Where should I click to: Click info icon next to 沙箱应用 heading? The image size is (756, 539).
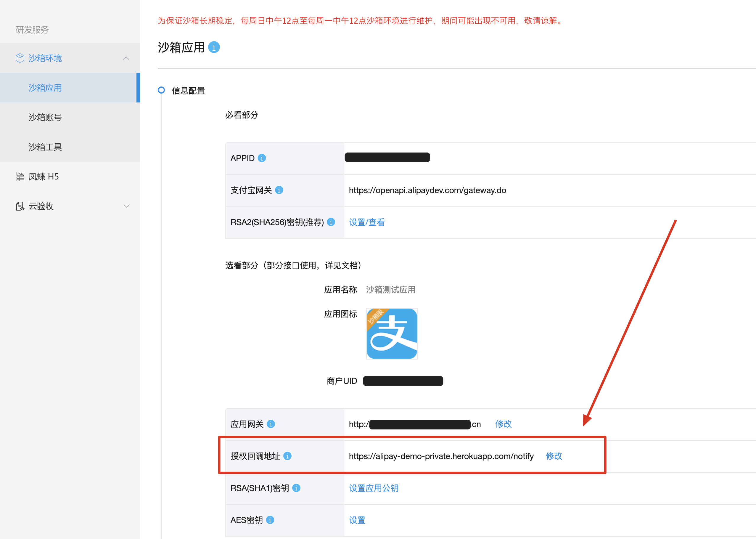click(214, 47)
